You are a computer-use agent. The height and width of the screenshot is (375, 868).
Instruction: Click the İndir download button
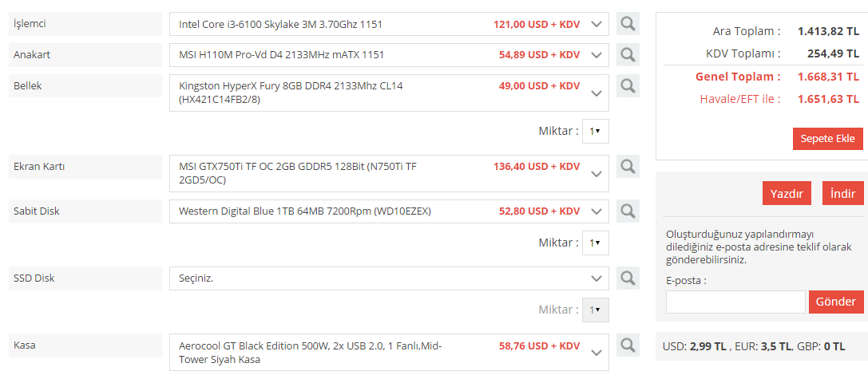(x=842, y=193)
